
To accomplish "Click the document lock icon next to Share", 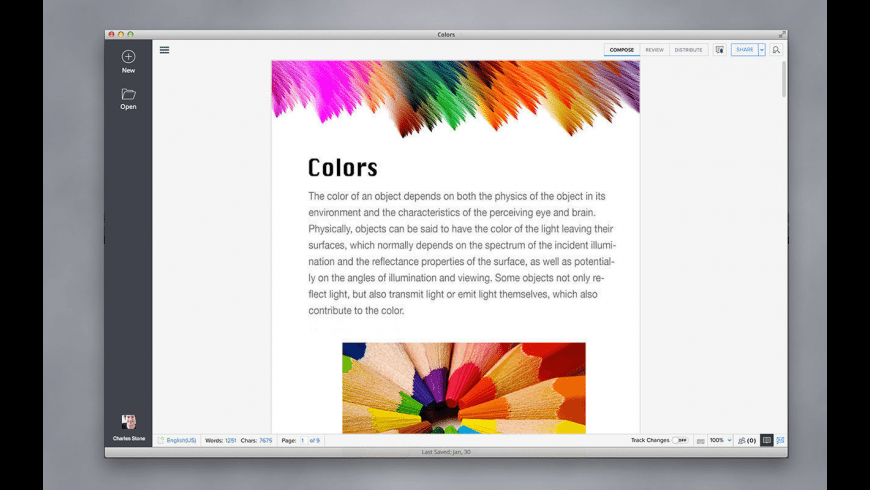I will click(720, 50).
